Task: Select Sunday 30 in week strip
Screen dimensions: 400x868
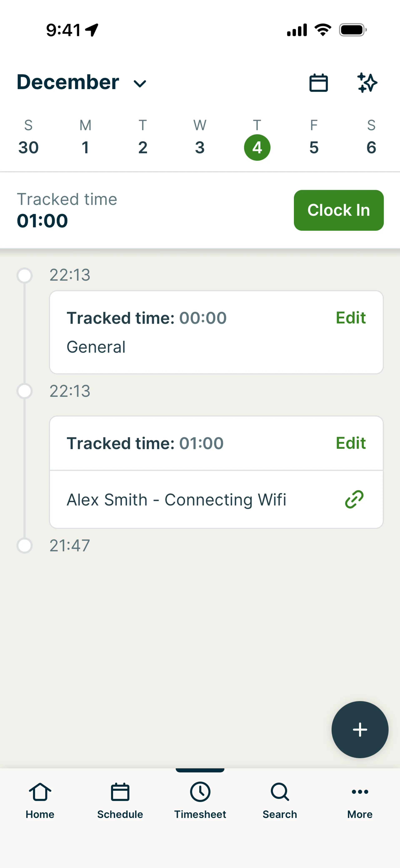Action: tap(29, 147)
